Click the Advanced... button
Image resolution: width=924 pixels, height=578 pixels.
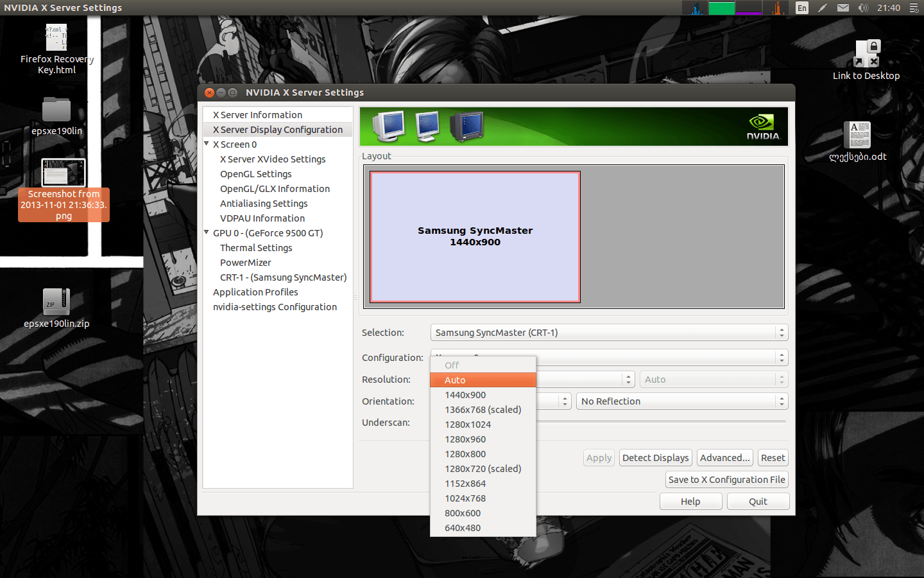pos(725,458)
